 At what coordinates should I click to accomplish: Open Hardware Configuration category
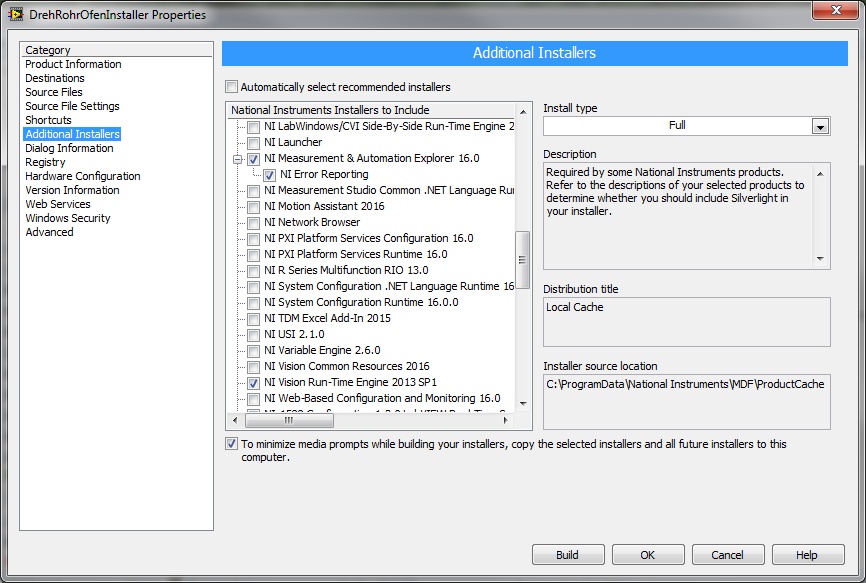82,176
